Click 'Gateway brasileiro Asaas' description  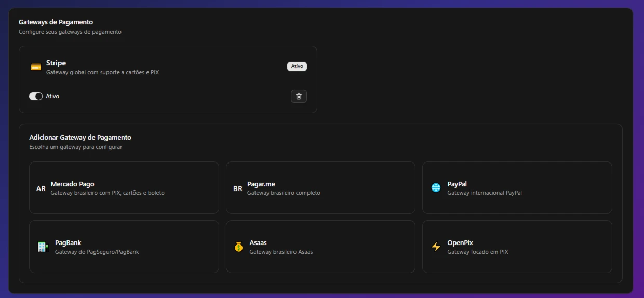[x=281, y=252]
